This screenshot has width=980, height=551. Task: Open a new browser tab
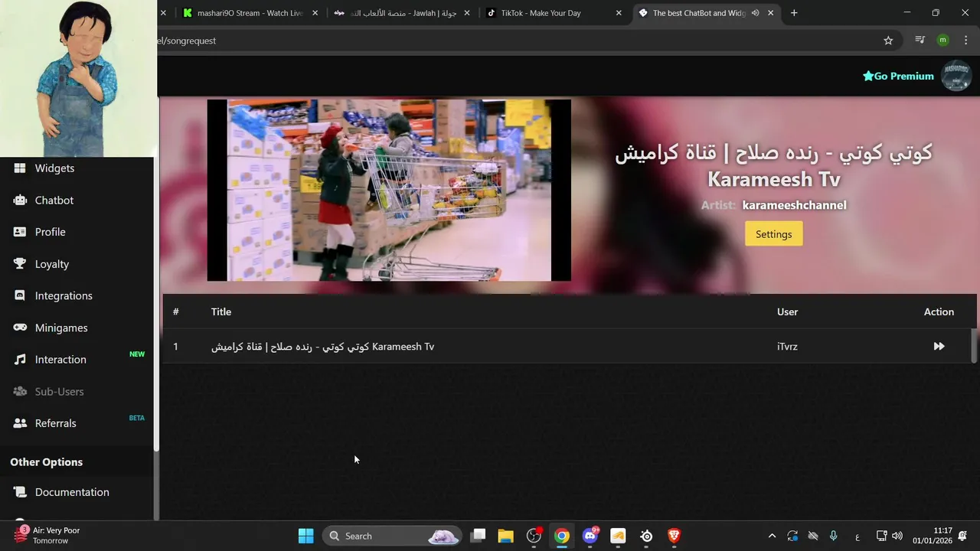click(x=794, y=13)
